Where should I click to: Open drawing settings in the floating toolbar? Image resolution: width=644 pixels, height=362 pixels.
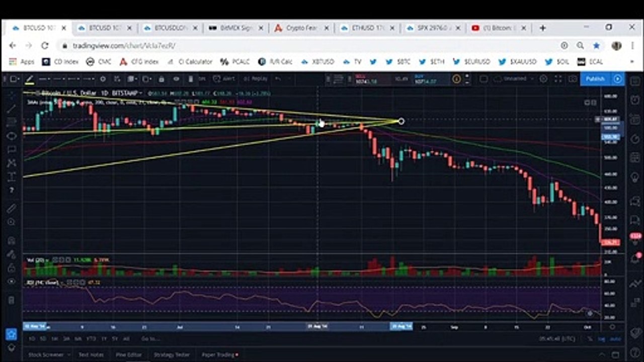tap(103, 79)
